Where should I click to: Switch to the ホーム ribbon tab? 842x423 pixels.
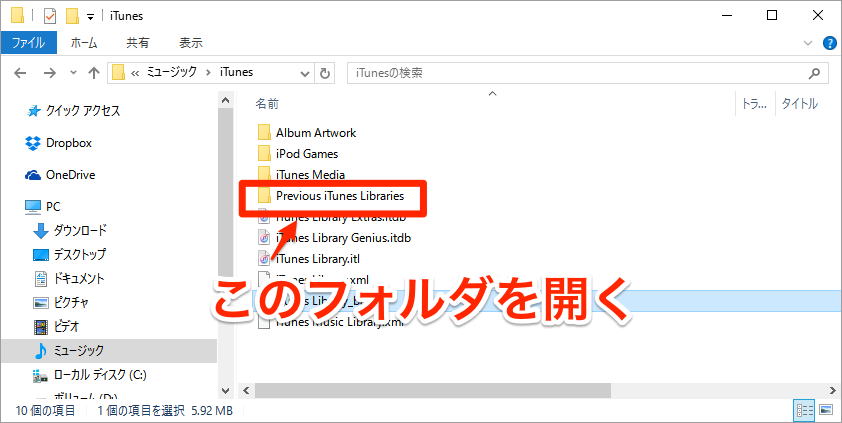coord(84,43)
